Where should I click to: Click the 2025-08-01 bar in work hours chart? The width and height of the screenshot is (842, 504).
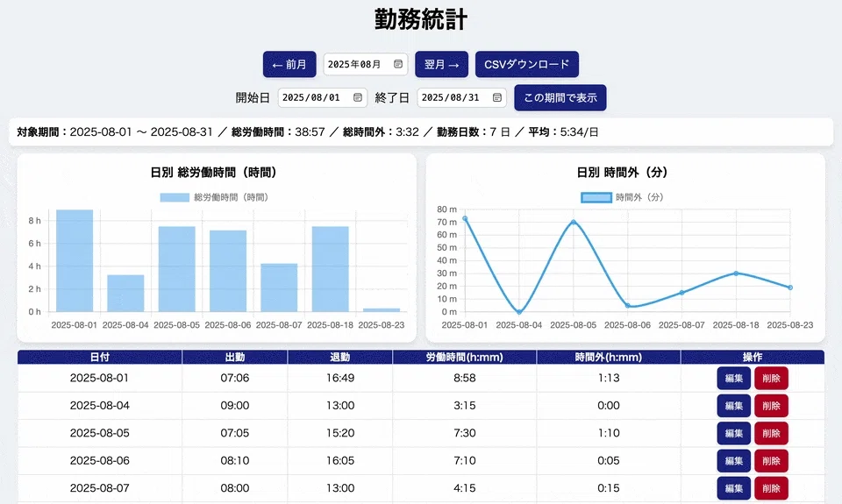[75, 260]
